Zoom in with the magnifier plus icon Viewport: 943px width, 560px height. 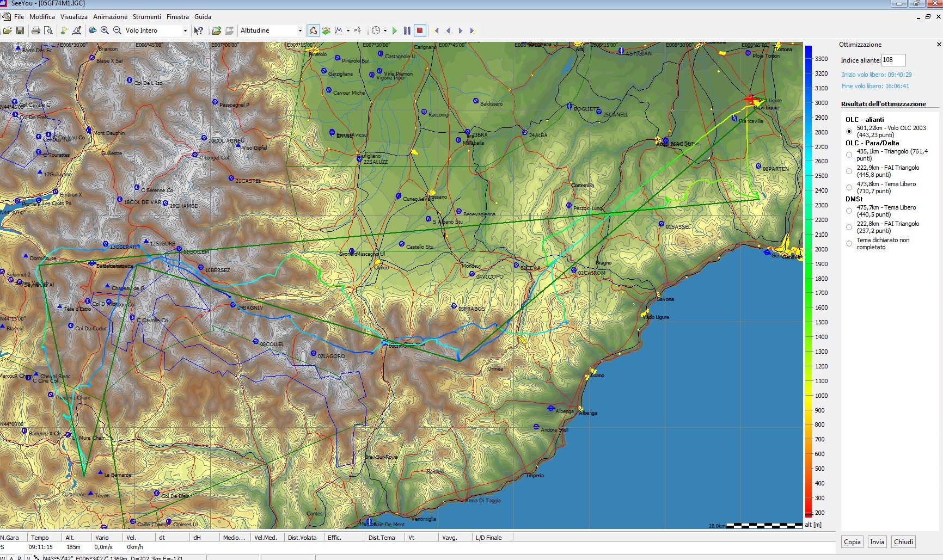(x=105, y=30)
